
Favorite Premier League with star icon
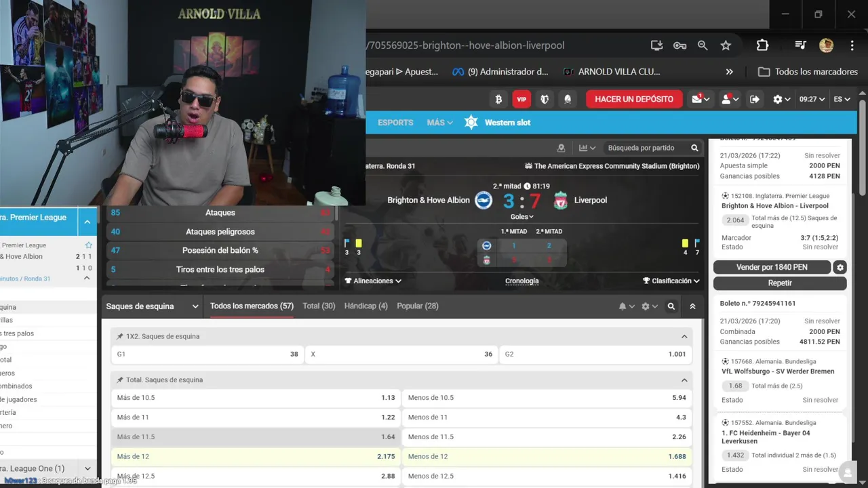[x=88, y=245]
